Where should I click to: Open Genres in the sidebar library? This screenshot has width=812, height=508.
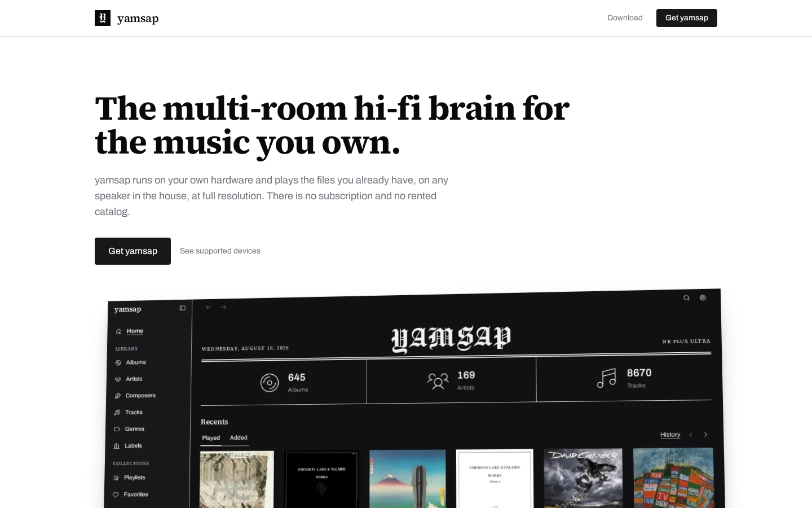pos(135,429)
